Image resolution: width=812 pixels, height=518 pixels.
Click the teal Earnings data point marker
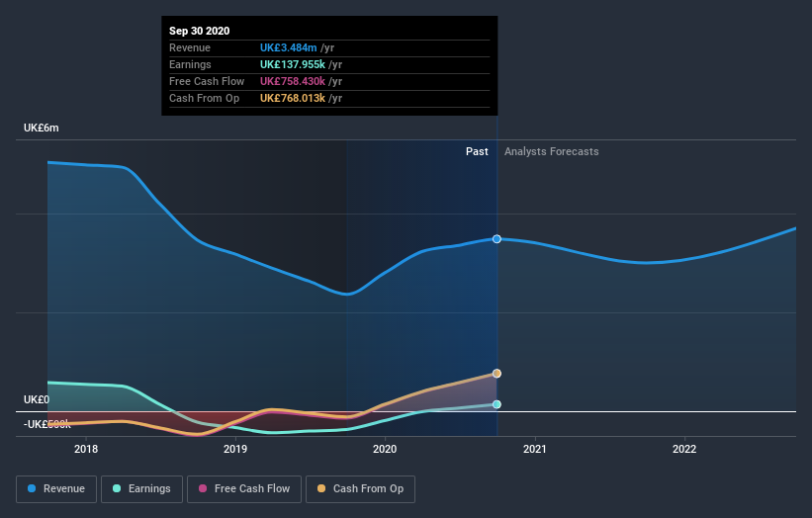click(496, 404)
